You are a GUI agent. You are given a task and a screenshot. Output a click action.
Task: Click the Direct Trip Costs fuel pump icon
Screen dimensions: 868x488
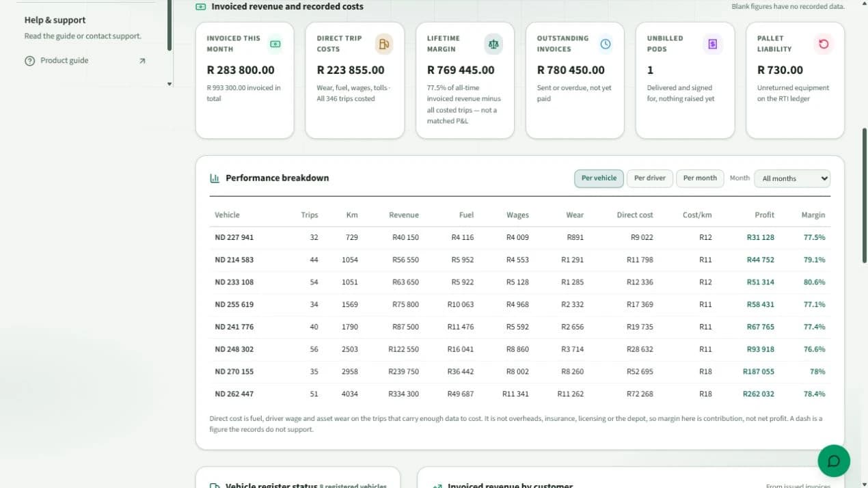coord(383,44)
